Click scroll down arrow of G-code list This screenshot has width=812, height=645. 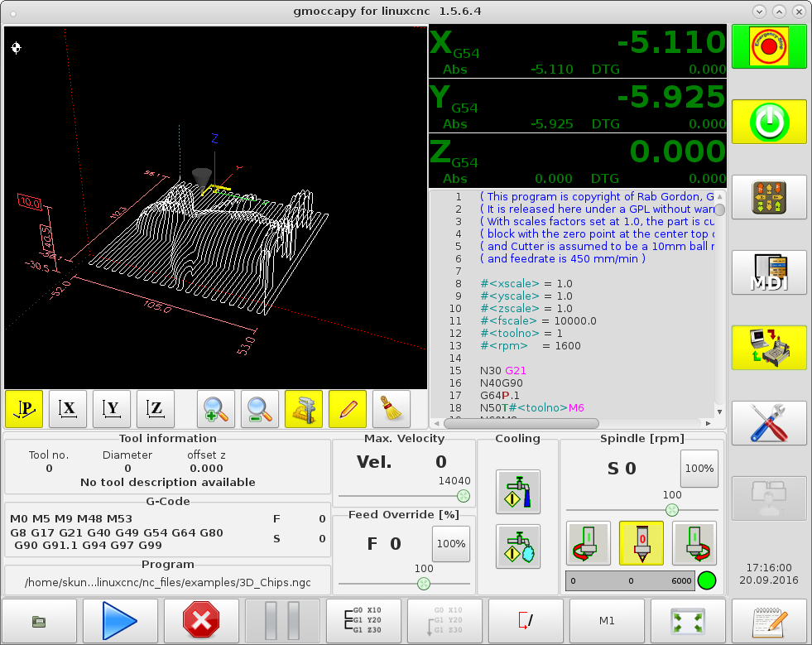coord(720,412)
